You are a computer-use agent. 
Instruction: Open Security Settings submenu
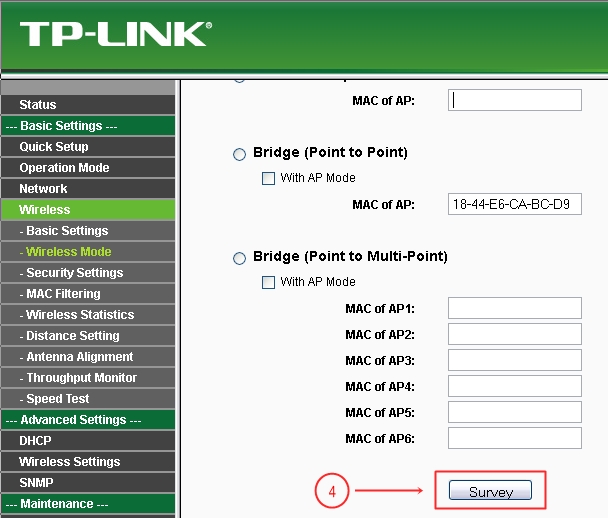(88, 273)
